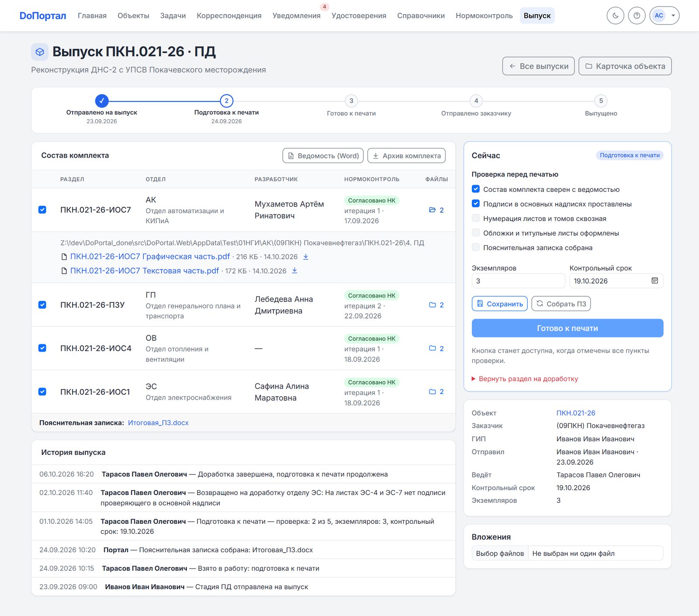The width and height of the screenshot is (699, 616).
Task: Check Обложки и титульные листы оформлены
Action: tap(476, 232)
